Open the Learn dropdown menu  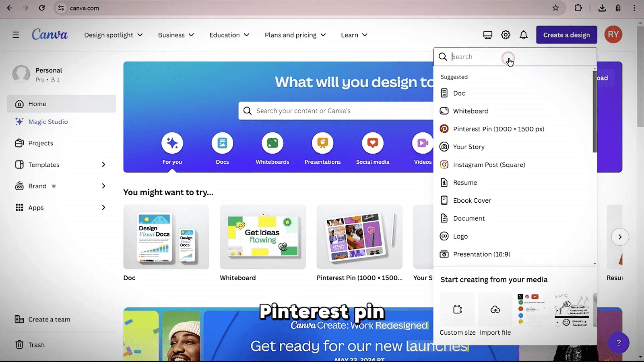(x=354, y=35)
